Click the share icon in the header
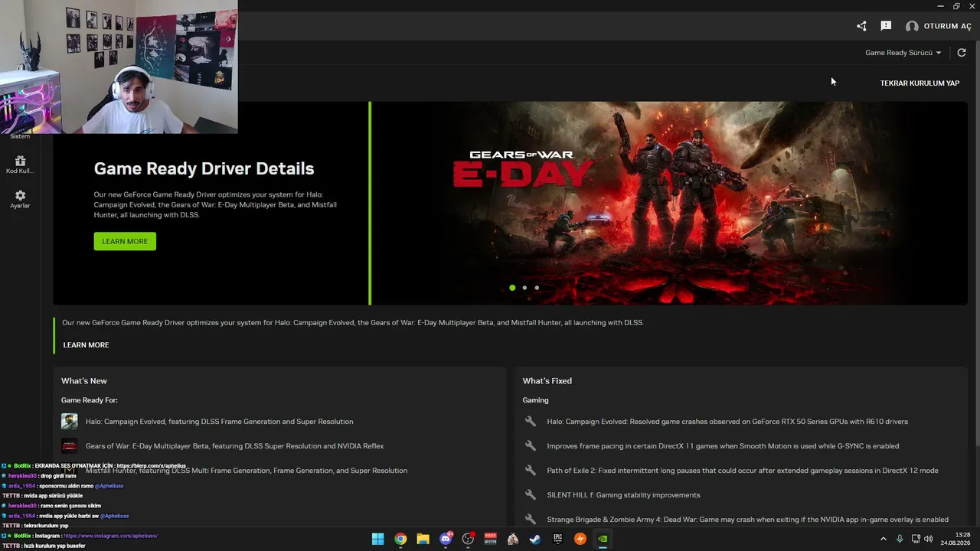This screenshot has width=980, height=551. (861, 26)
